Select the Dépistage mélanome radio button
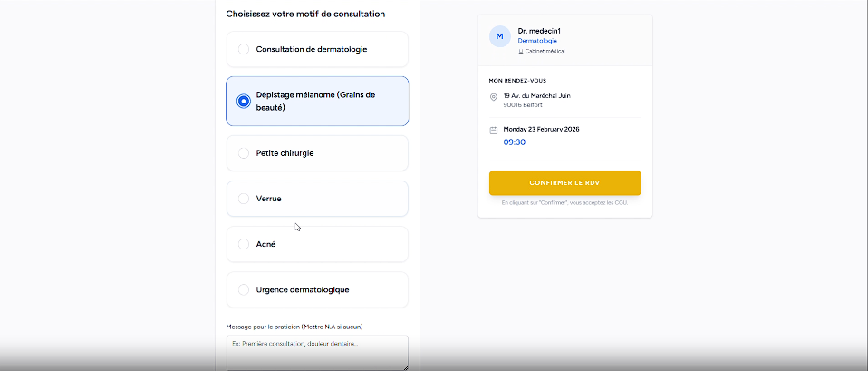The width and height of the screenshot is (868, 371). tap(244, 101)
